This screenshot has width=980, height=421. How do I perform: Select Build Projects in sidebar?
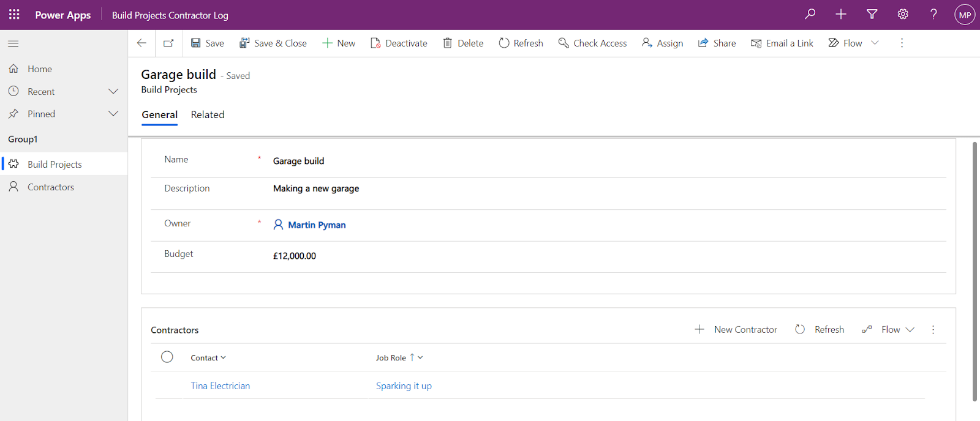(x=64, y=164)
